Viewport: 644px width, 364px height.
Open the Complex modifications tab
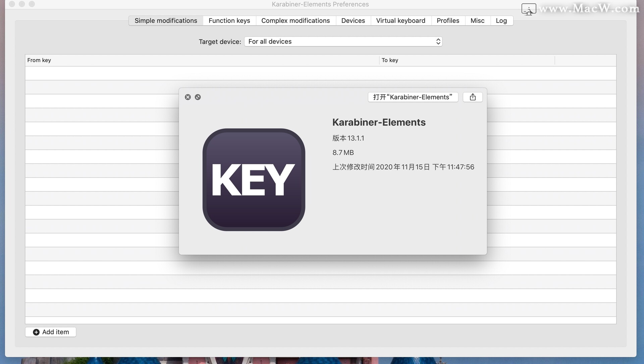click(x=296, y=21)
